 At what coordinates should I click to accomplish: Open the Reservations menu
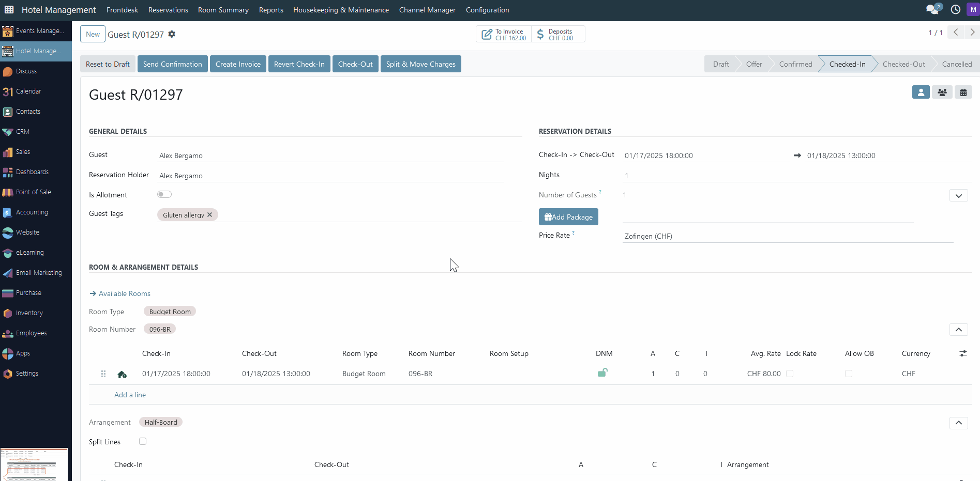tap(168, 10)
